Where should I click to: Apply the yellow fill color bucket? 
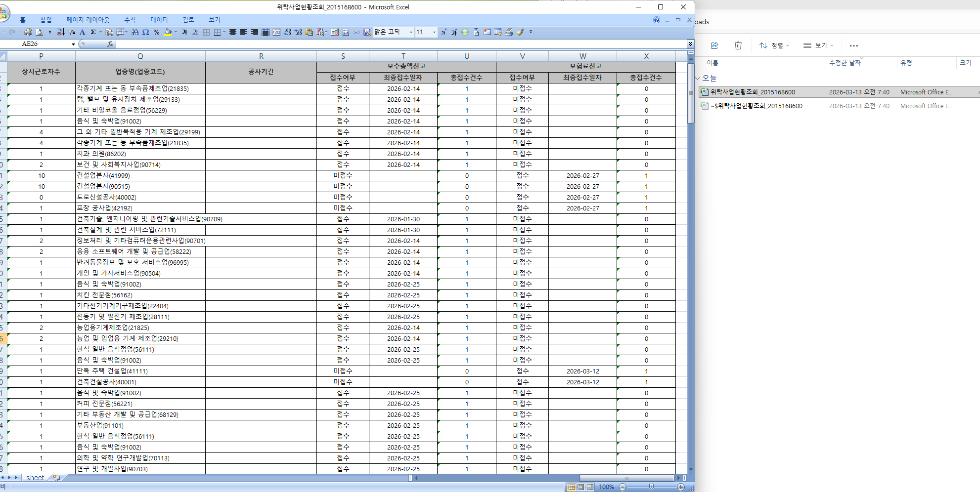point(168,32)
